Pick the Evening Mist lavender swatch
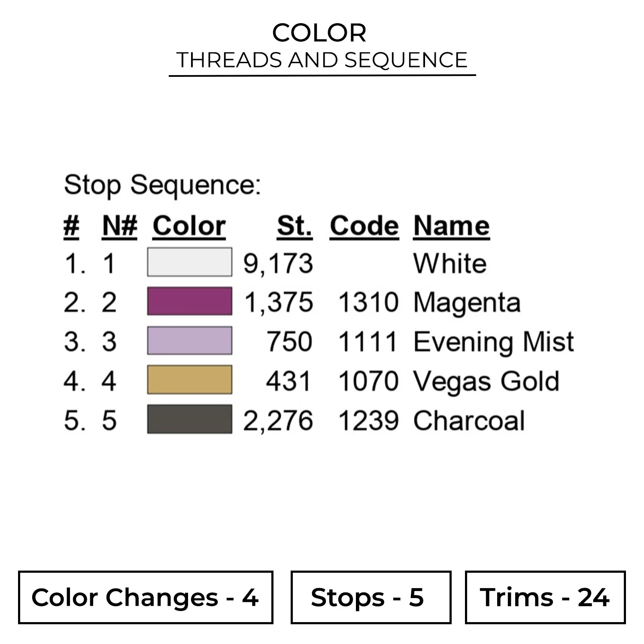The height and width of the screenshot is (644, 644). [189, 341]
